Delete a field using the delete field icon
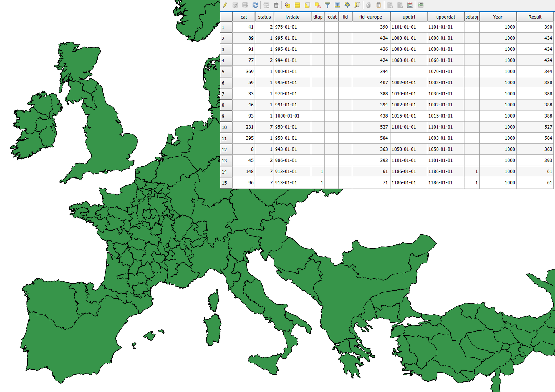This screenshot has height=392, width=555. coord(399,5)
